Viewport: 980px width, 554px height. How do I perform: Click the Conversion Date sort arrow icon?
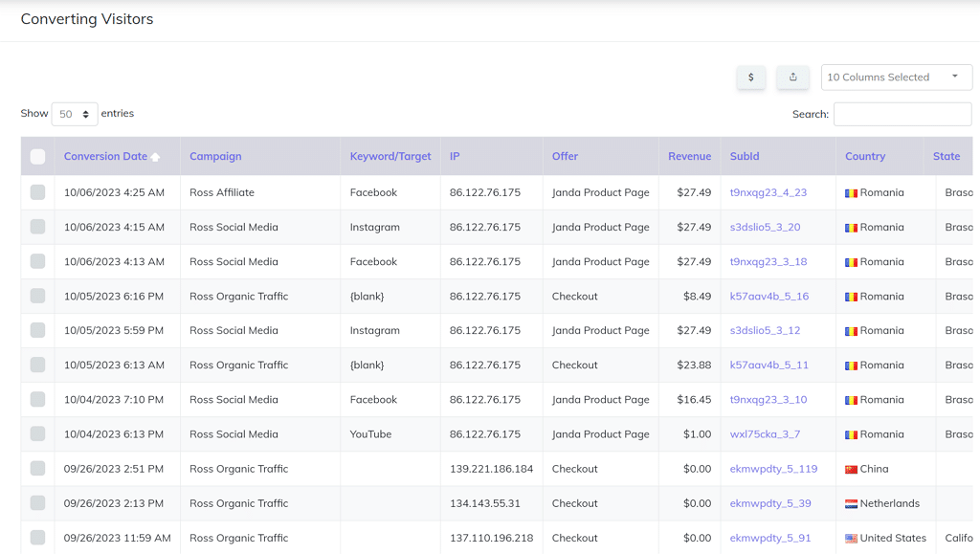[x=155, y=157]
